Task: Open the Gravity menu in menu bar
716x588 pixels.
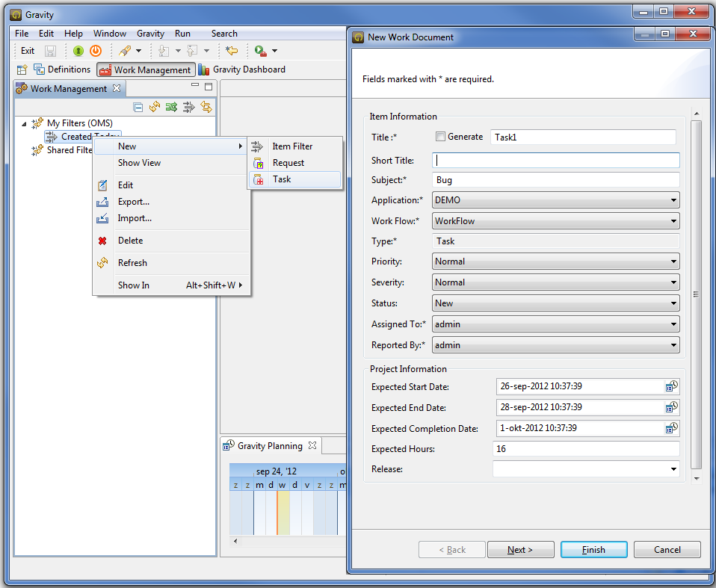Action: coord(150,34)
